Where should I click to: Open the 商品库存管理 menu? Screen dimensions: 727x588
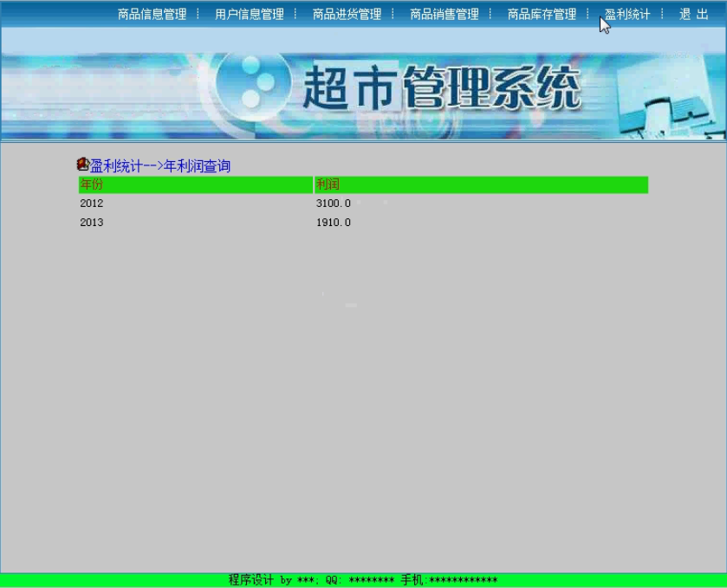tap(542, 15)
